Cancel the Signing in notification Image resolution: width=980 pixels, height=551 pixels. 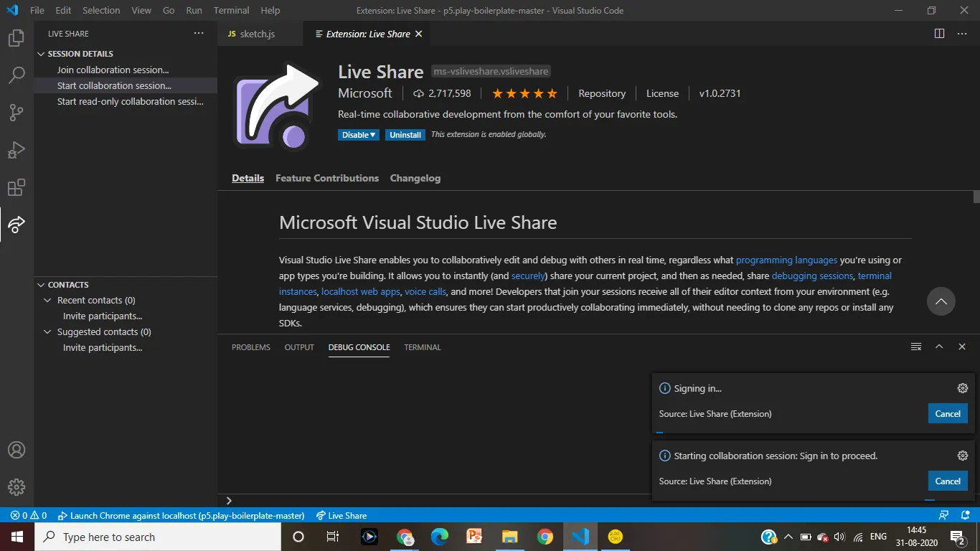(x=947, y=413)
